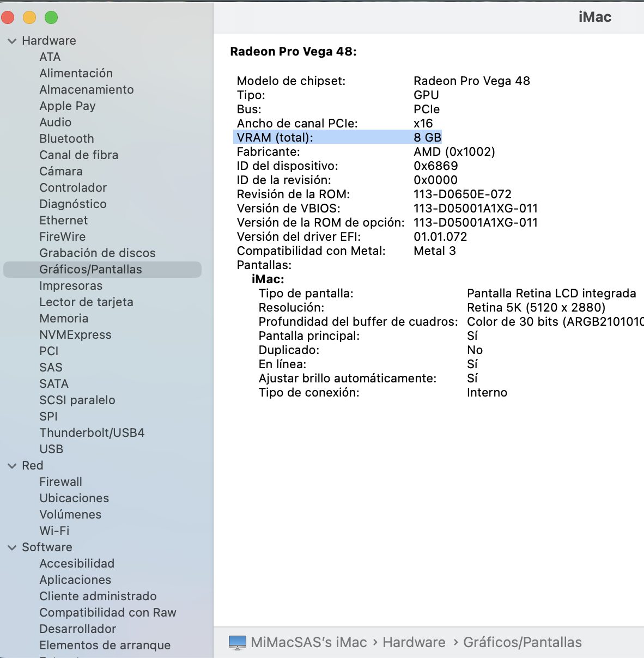This screenshot has width=644, height=658.
Task: Select the Tipo de conexión row label
Action: pyautogui.click(x=309, y=392)
